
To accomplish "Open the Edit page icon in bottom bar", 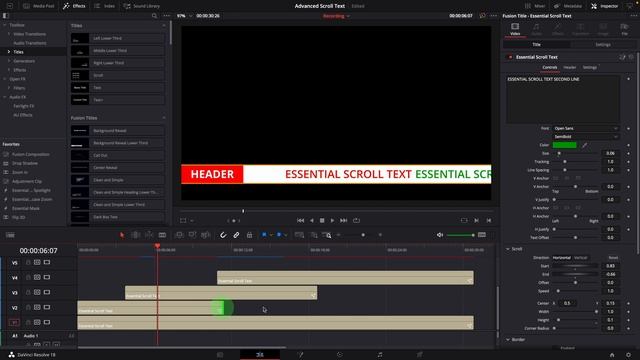I will [260, 355].
